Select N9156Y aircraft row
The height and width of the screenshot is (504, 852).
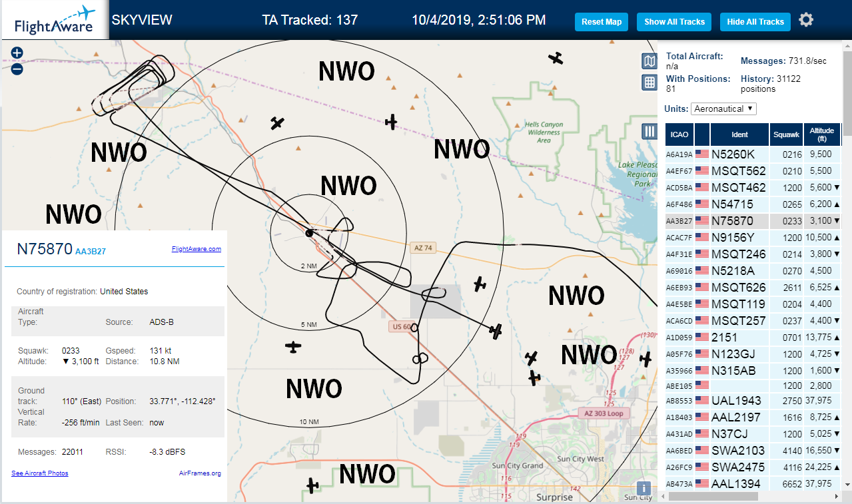coord(753,237)
